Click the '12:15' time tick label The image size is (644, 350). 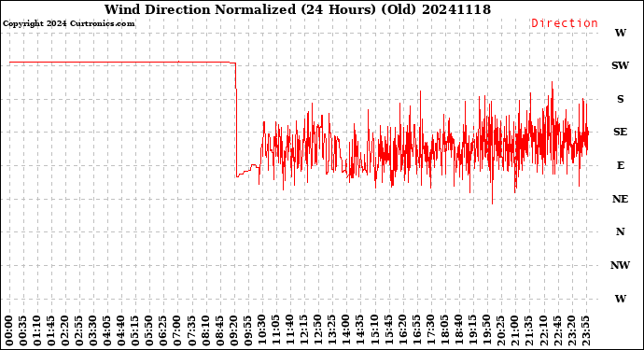click(304, 331)
